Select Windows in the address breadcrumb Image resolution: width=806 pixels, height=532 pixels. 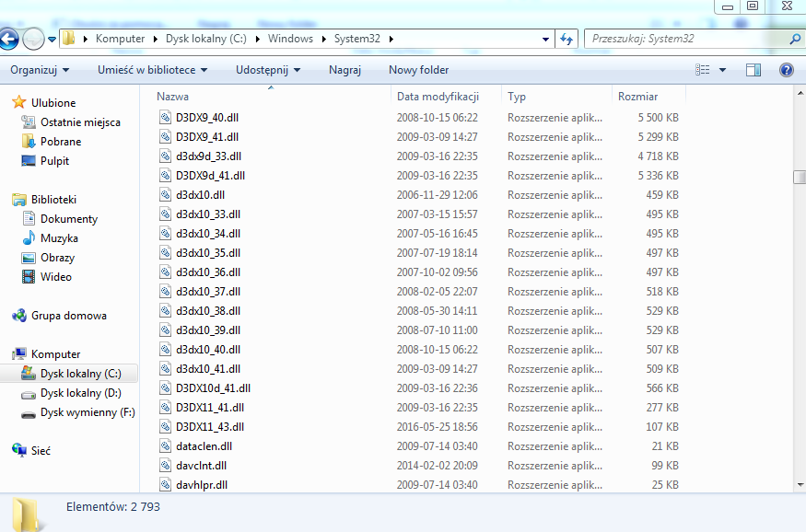290,39
